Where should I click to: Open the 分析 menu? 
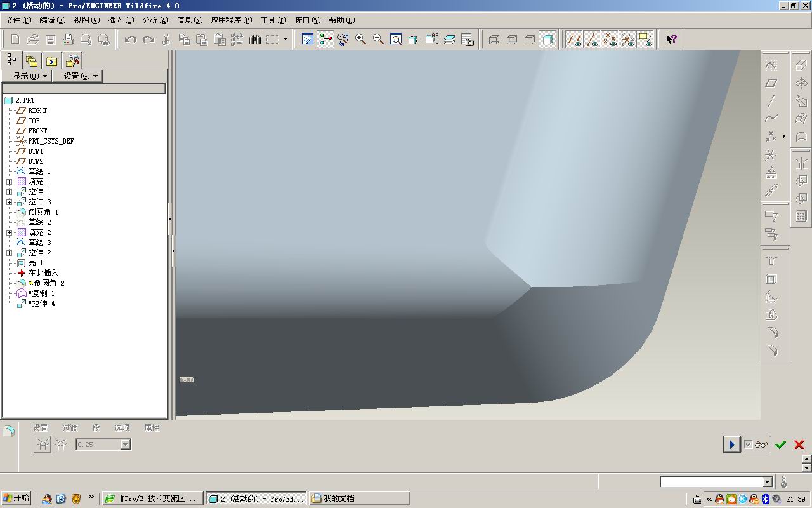(x=155, y=20)
